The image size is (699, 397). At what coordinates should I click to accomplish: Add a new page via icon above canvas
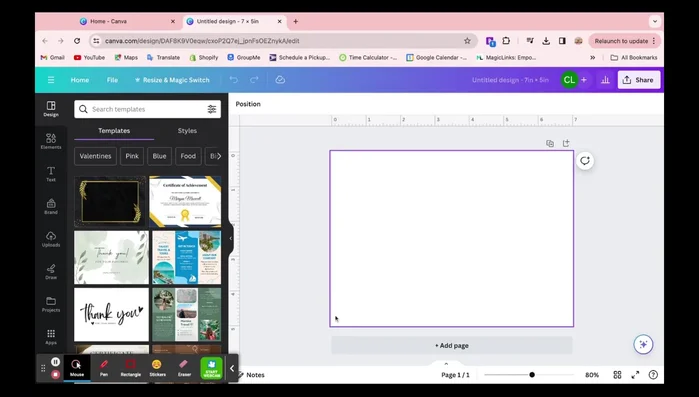(x=566, y=143)
